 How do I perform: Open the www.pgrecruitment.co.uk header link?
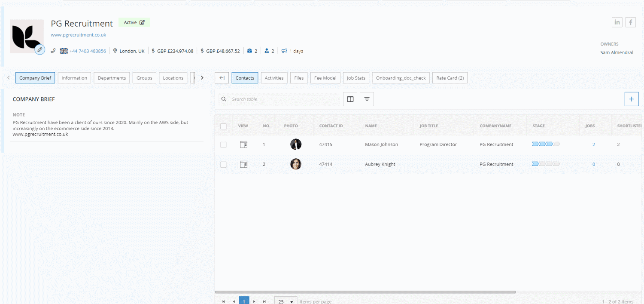point(79,35)
